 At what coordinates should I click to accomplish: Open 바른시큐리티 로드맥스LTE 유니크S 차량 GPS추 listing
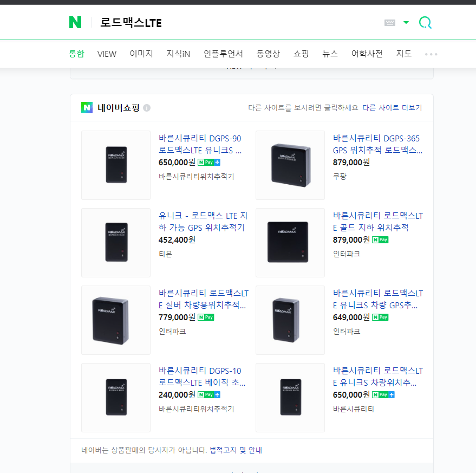(x=377, y=299)
